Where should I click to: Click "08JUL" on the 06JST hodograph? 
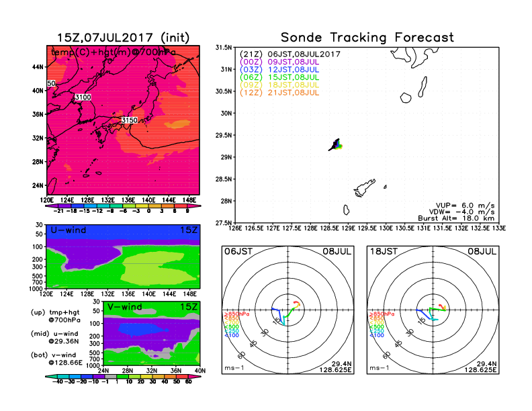pyautogui.click(x=337, y=252)
